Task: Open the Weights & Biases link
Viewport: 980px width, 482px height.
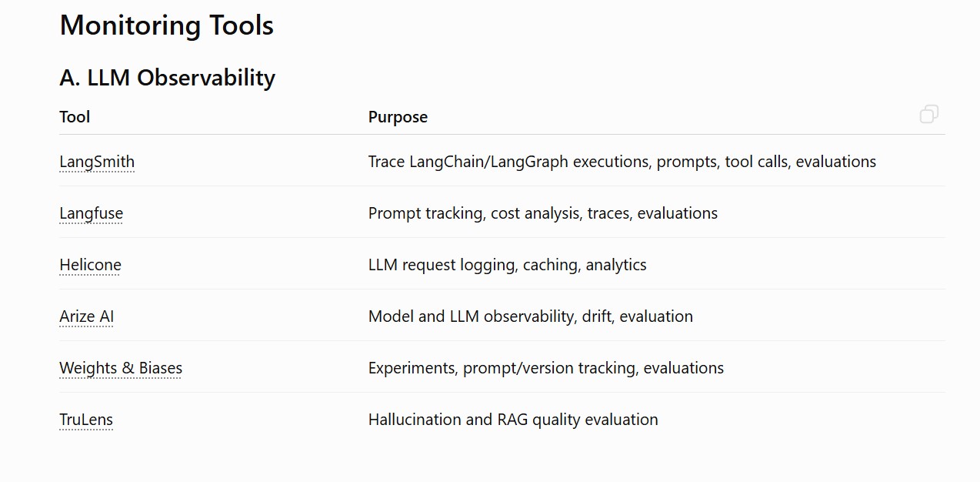Action: [121, 368]
